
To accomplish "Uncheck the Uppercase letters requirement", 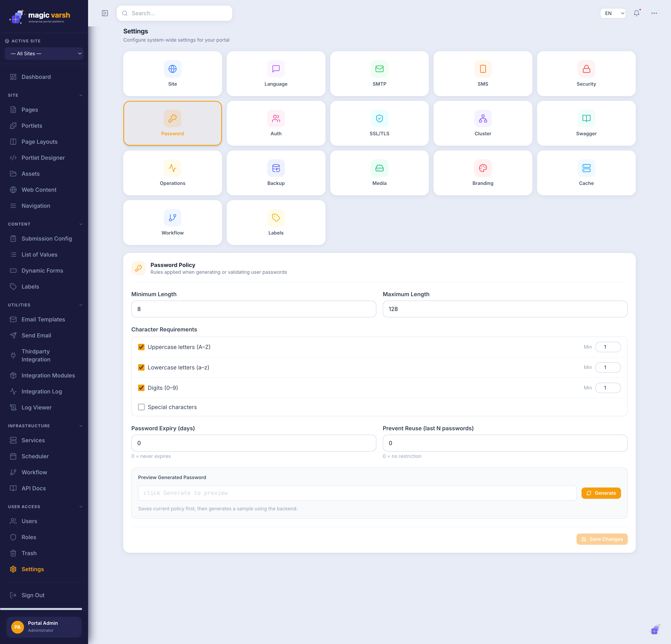I will pos(141,347).
